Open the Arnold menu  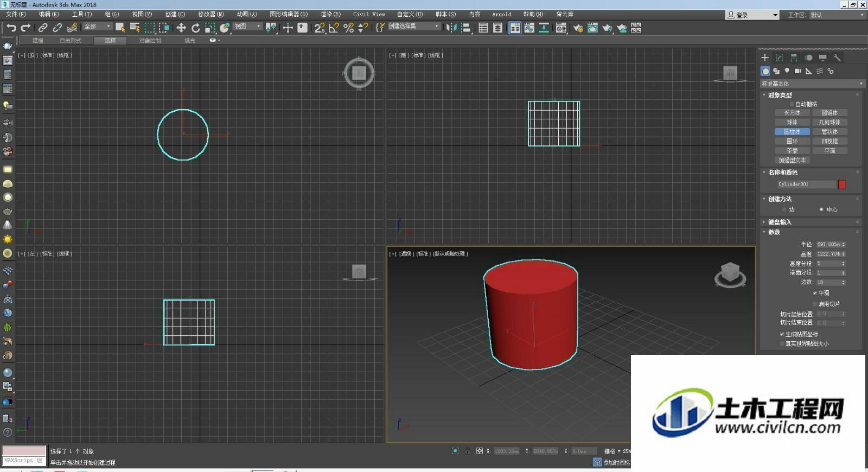pos(502,14)
